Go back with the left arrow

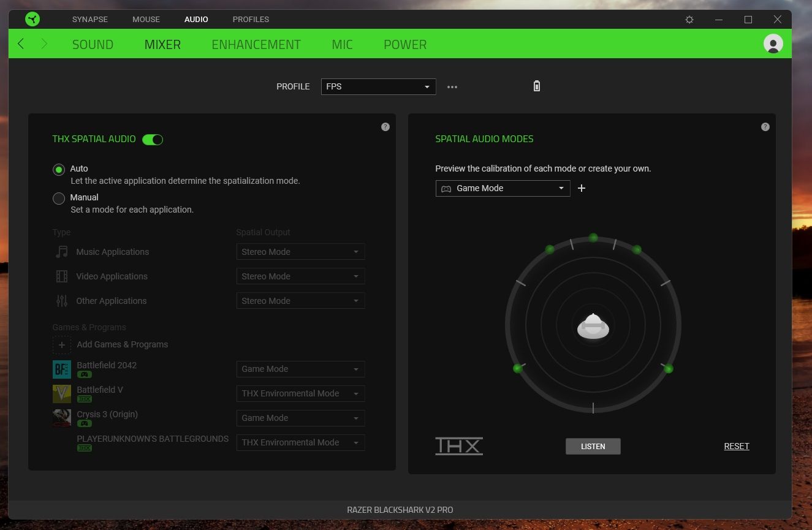click(x=21, y=44)
